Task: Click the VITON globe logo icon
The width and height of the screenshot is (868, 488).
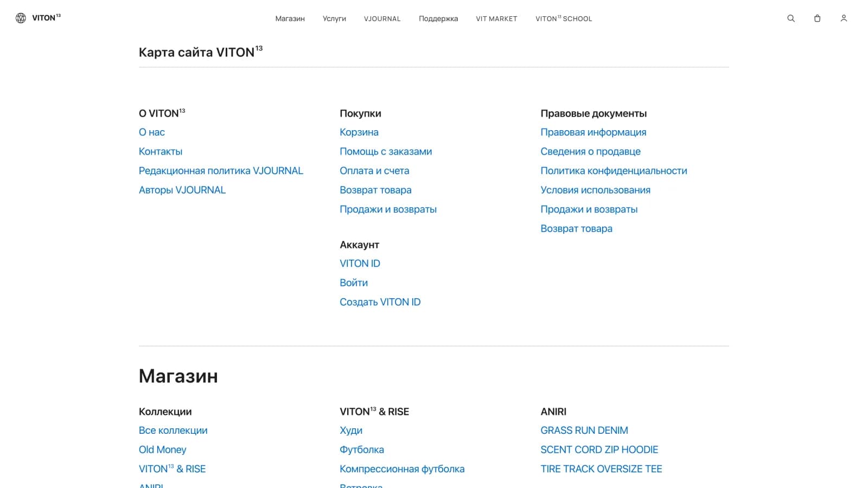Action: coord(21,18)
